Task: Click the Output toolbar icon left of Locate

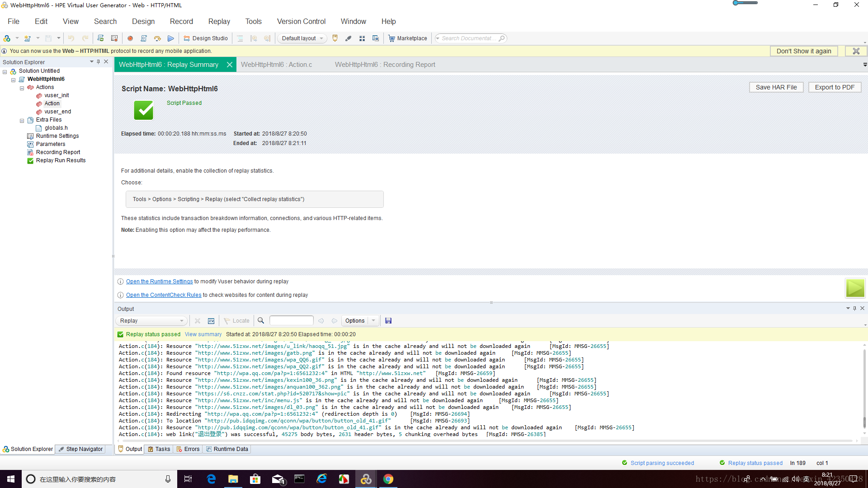Action: click(x=211, y=321)
